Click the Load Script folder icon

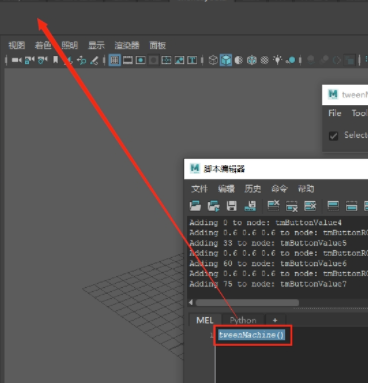click(195, 206)
